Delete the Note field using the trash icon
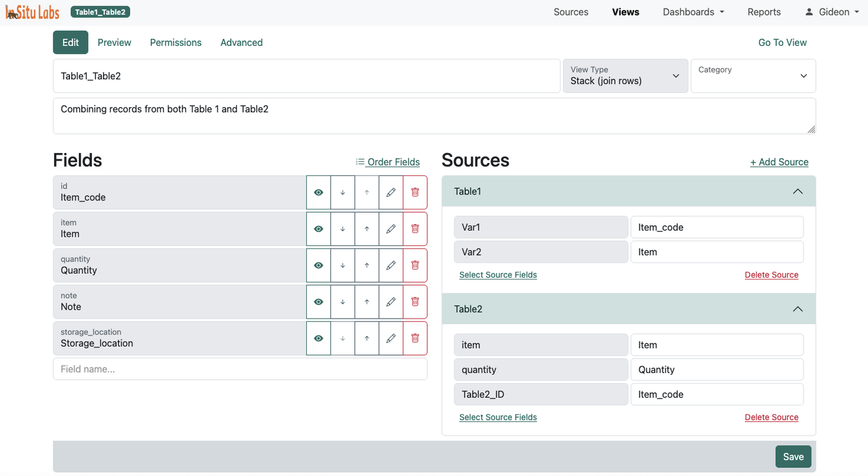This screenshot has height=476, width=868. pos(414,302)
